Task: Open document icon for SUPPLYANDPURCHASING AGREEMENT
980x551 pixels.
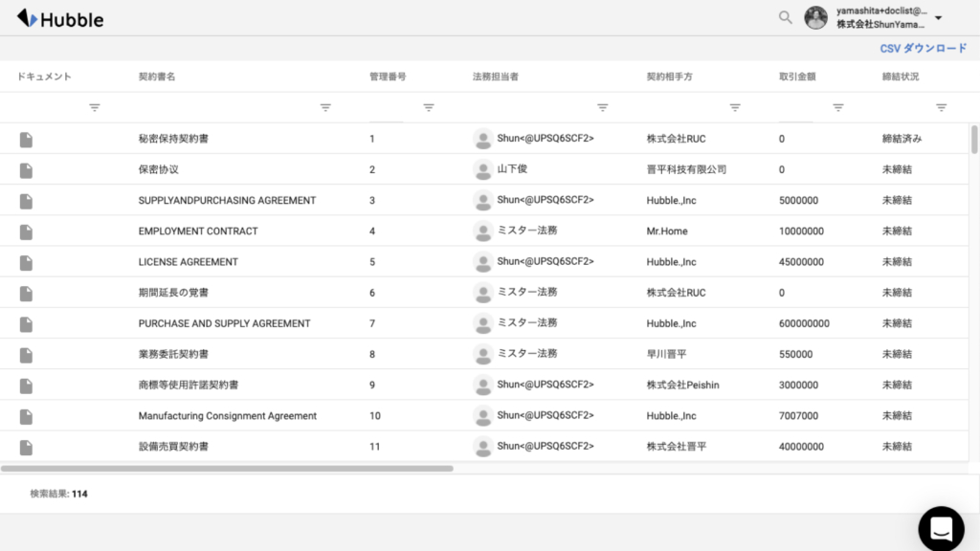Action: 26,201
